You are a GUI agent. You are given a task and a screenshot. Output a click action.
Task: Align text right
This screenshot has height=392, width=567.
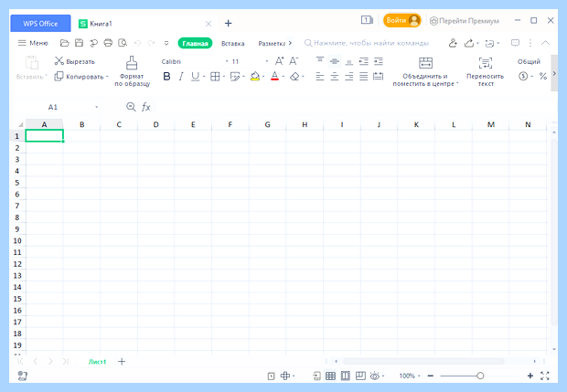click(x=349, y=76)
